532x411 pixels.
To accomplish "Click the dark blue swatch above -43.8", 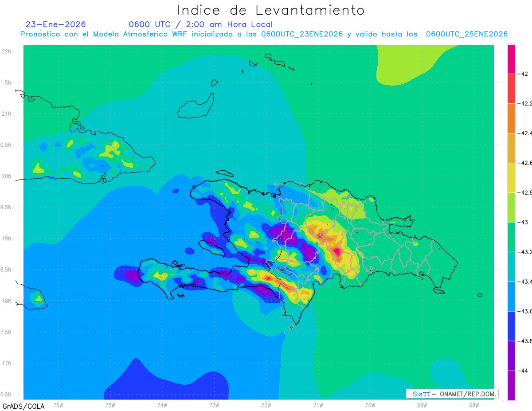I will tap(511, 326).
